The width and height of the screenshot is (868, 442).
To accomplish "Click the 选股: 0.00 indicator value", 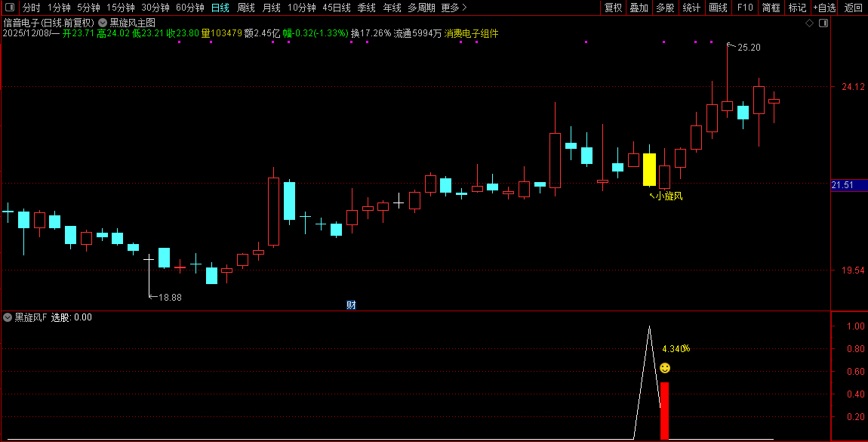I will [x=72, y=317].
